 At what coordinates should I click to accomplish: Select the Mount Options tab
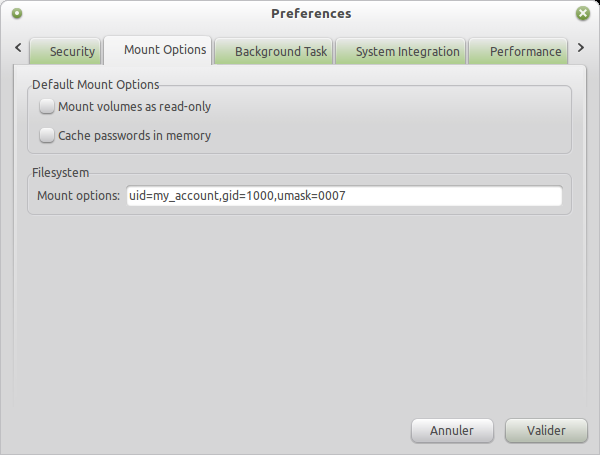pos(165,50)
